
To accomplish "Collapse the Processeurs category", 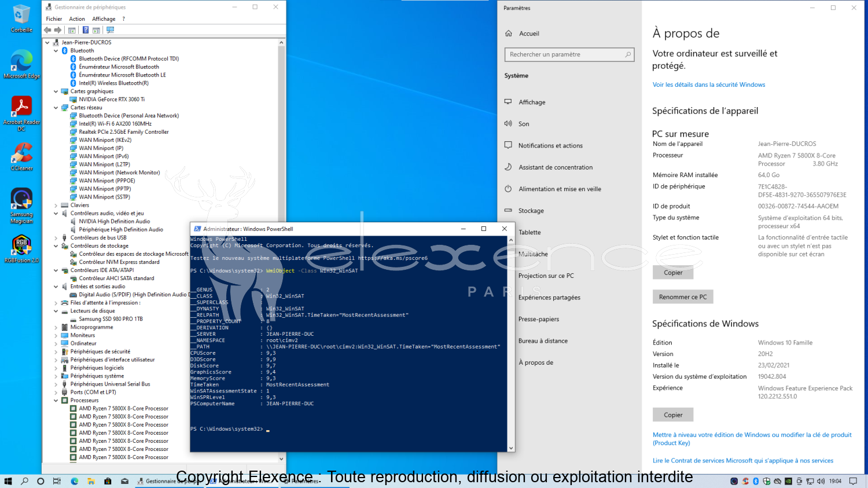I will (x=56, y=401).
